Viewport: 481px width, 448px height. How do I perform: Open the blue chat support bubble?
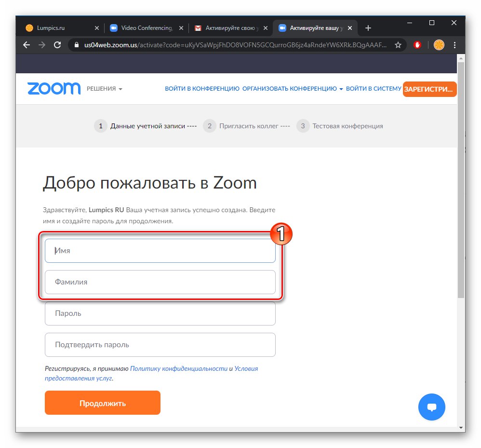[x=432, y=407]
